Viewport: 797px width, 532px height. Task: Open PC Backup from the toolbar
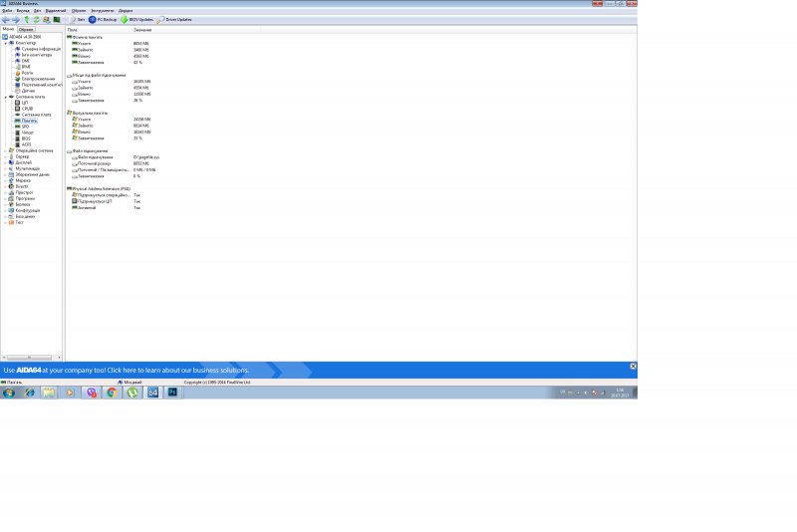[x=103, y=19]
